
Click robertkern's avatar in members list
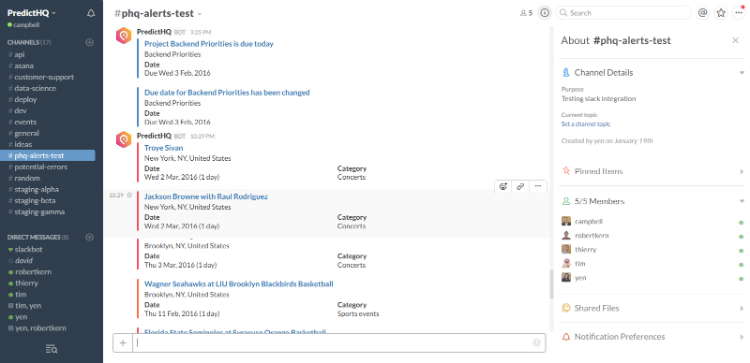pos(566,235)
